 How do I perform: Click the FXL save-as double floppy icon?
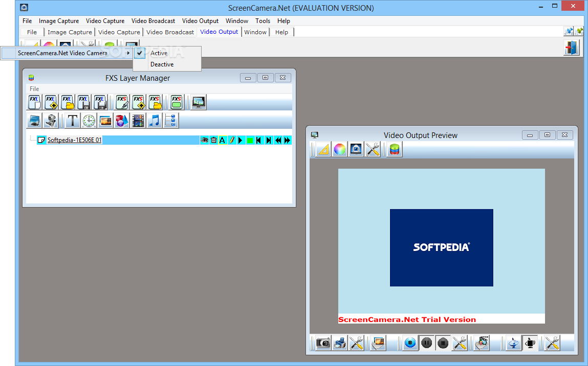(x=100, y=102)
